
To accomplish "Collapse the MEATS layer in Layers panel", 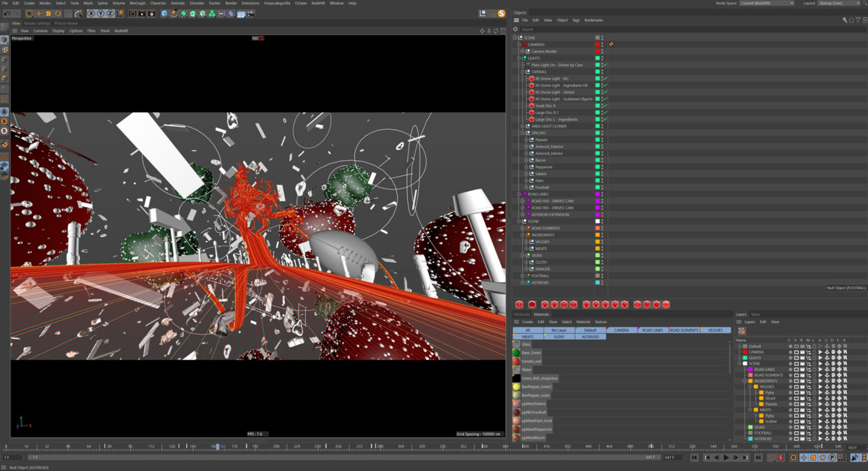I will tap(750, 410).
